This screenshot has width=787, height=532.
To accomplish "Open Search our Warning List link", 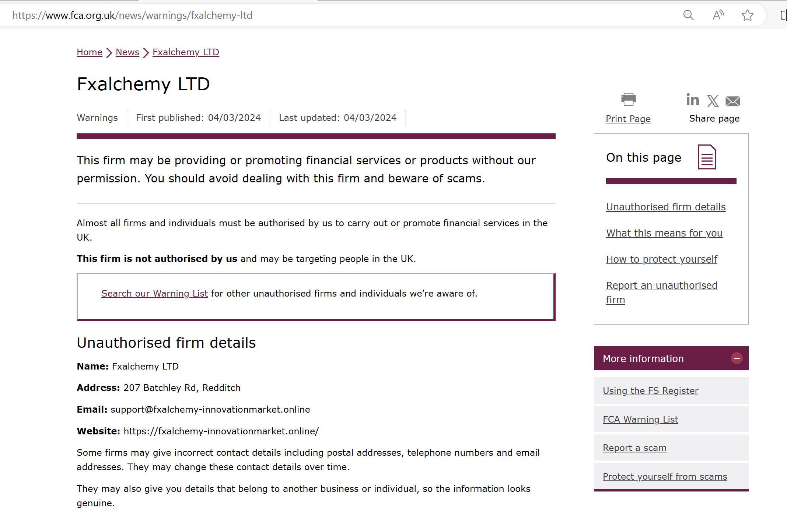I will 154,293.
